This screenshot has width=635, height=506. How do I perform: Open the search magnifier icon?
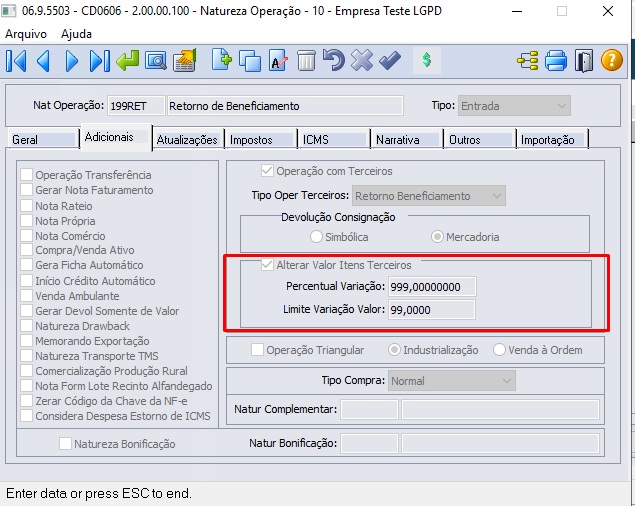156,61
